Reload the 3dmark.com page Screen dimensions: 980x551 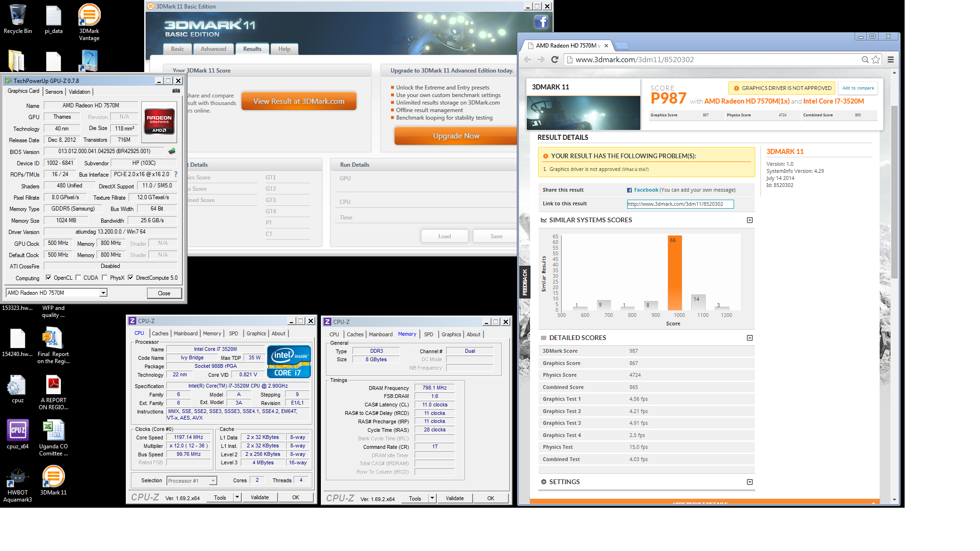pos(555,60)
